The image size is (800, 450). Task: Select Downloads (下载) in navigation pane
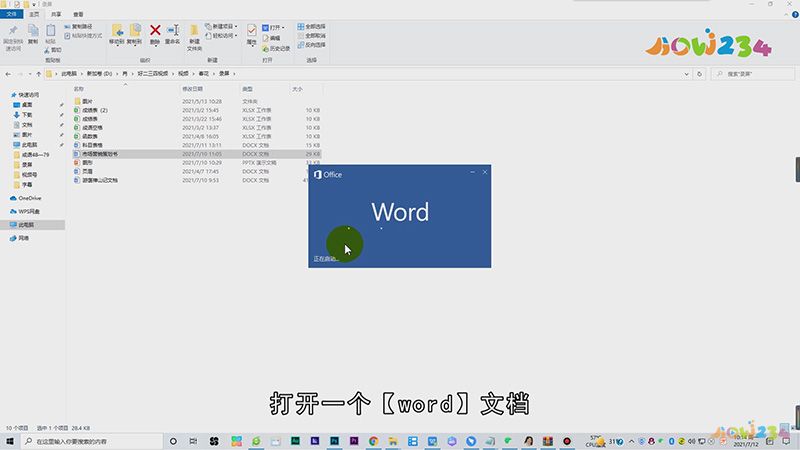click(x=23, y=115)
